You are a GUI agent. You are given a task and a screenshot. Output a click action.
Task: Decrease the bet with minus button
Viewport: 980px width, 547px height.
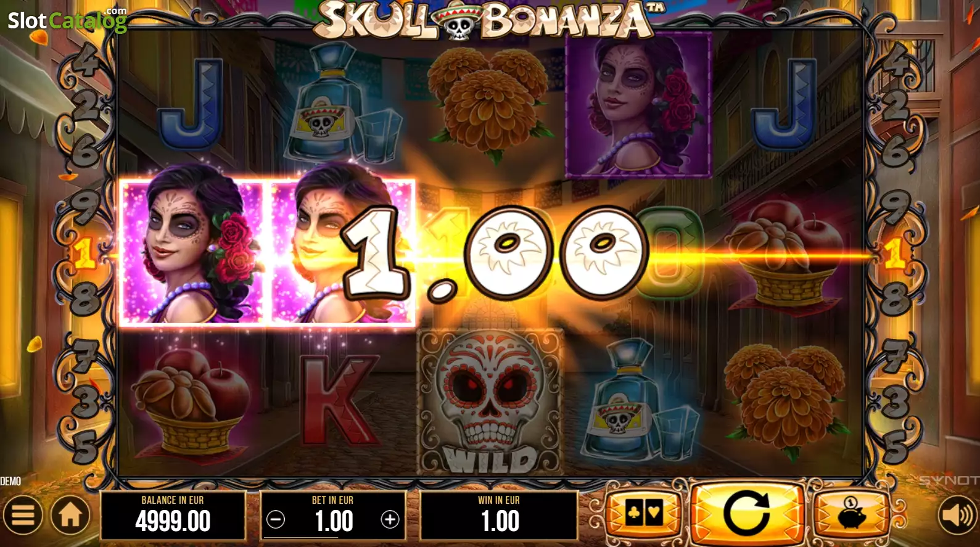tap(276, 520)
